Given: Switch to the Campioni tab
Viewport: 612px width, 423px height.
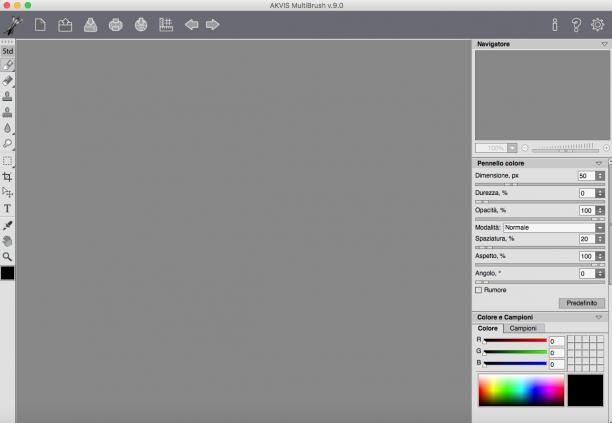Looking at the screenshot, I should point(523,328).
